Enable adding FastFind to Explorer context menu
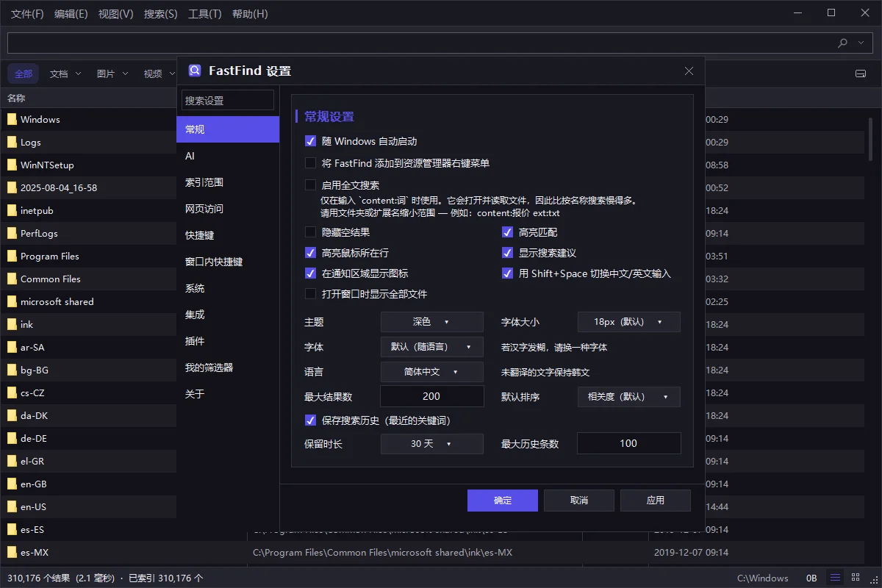This screenshot has height=588, width=882. pyautogui.click(x=310, y=163)
